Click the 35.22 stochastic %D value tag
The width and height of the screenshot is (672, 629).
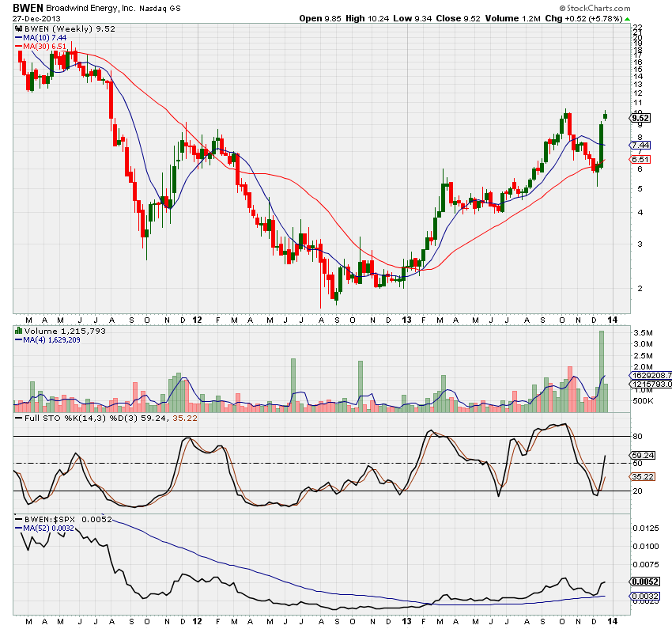click(640, 477)
